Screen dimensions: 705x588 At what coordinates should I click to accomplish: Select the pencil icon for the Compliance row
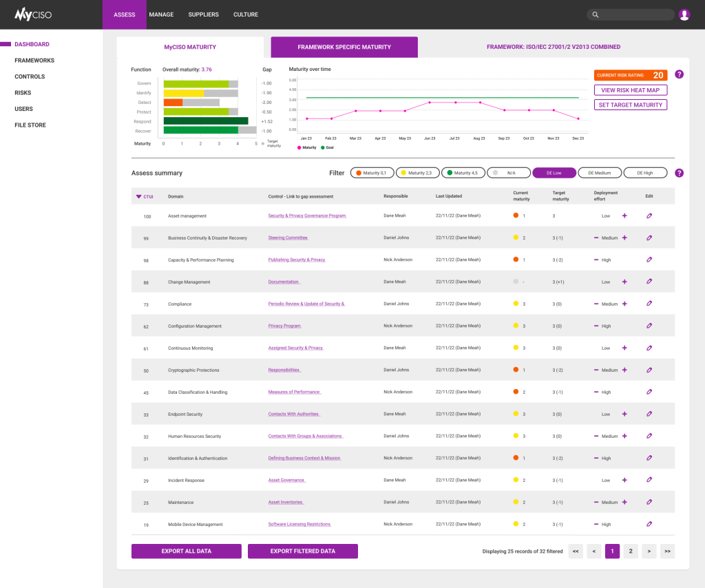(648, 304)
